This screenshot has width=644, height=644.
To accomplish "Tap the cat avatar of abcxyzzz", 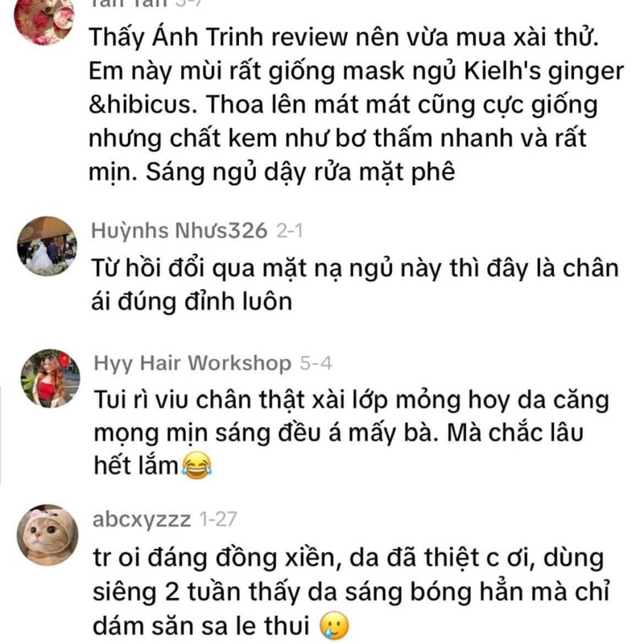I will click(x=47, y=535).
